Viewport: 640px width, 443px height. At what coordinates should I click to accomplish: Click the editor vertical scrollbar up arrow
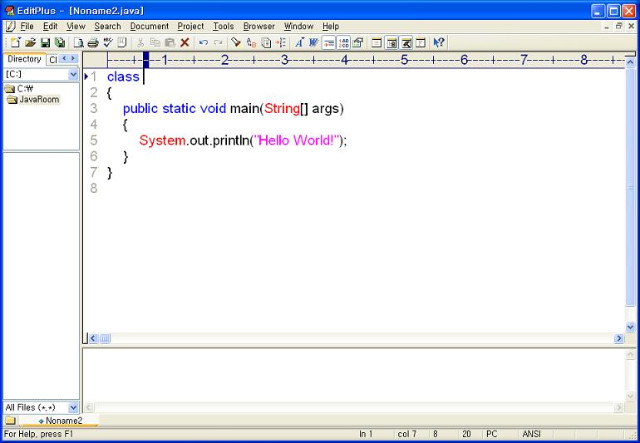tap(630, 62)
